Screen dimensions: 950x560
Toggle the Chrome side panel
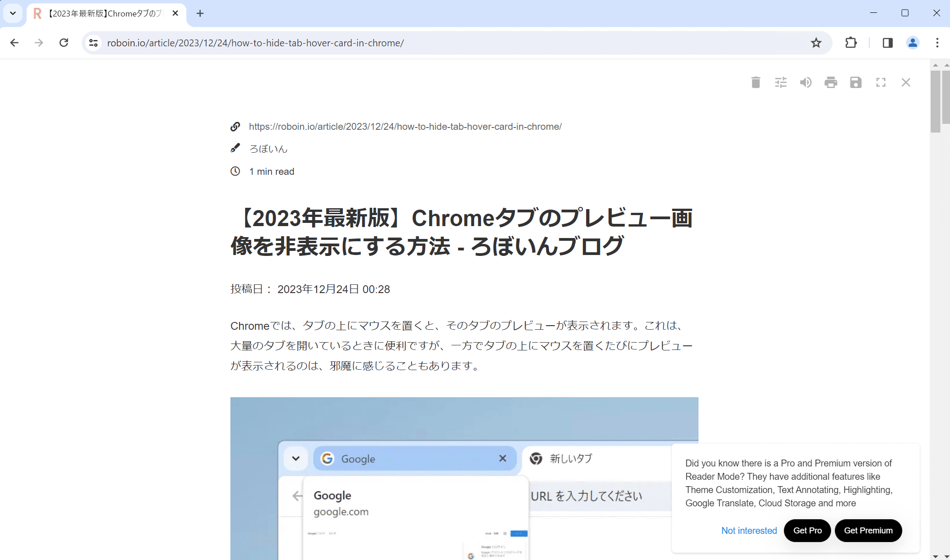[888, 43]
